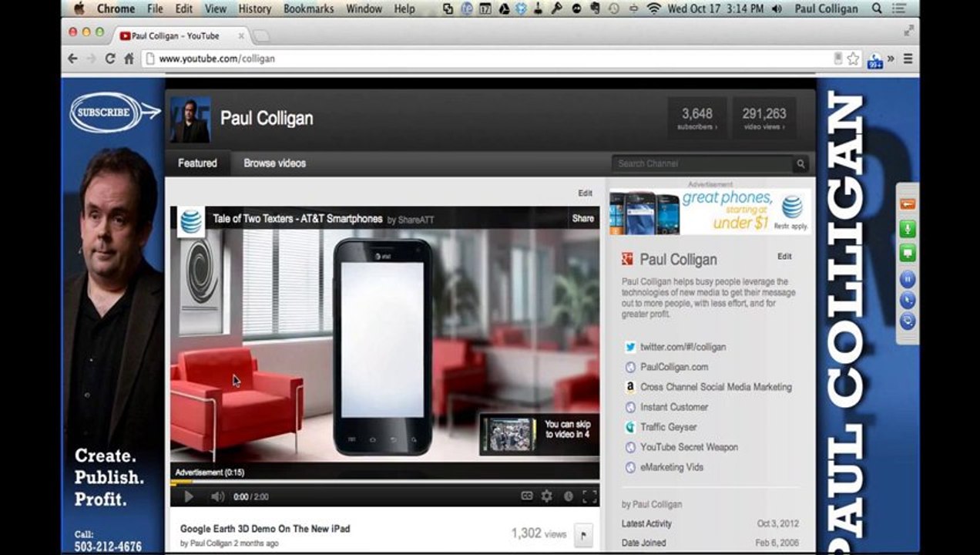Click the AT&T great phones ad banner
Screen dimensions: 980x555
click(x=710, y=211)
